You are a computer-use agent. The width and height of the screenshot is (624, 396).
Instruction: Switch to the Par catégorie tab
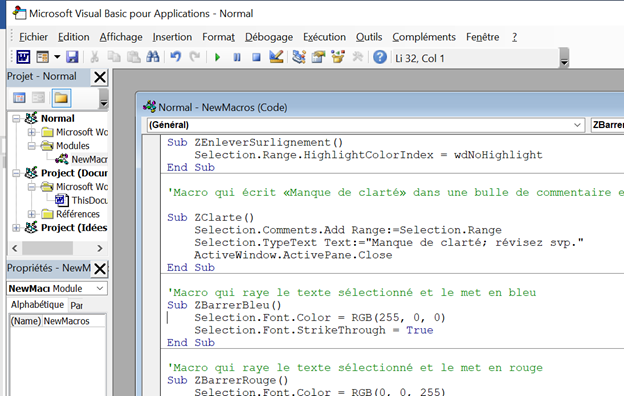point(76,306)
